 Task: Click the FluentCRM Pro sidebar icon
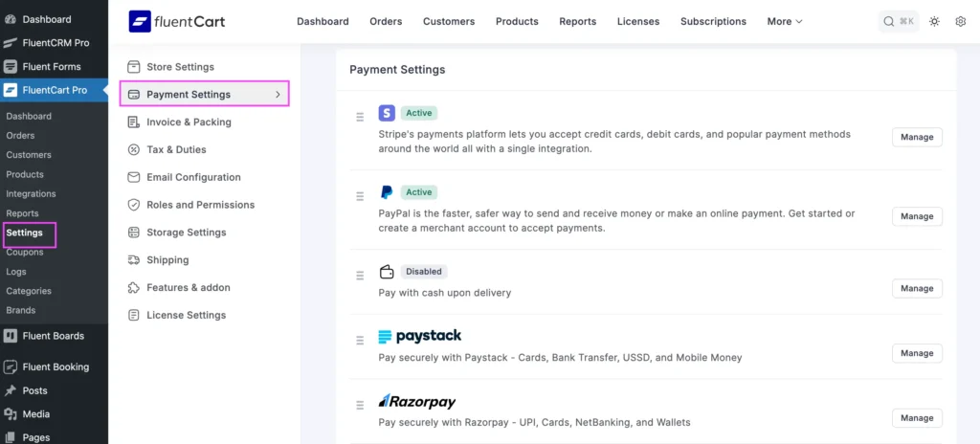click(x=10, y=43)
